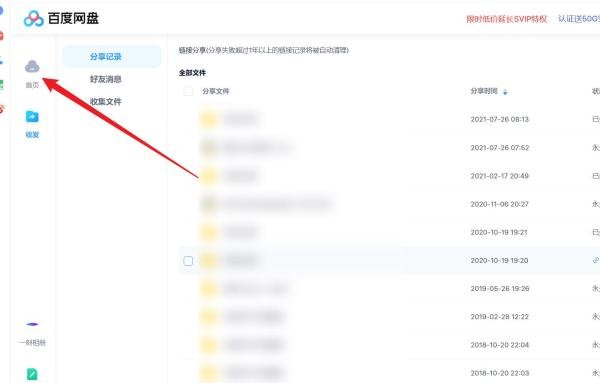The height and width of the screenshot is (383, 600).
Task: Open the 首页 cloud icon in sidebar
Action: tap(32, 67)
